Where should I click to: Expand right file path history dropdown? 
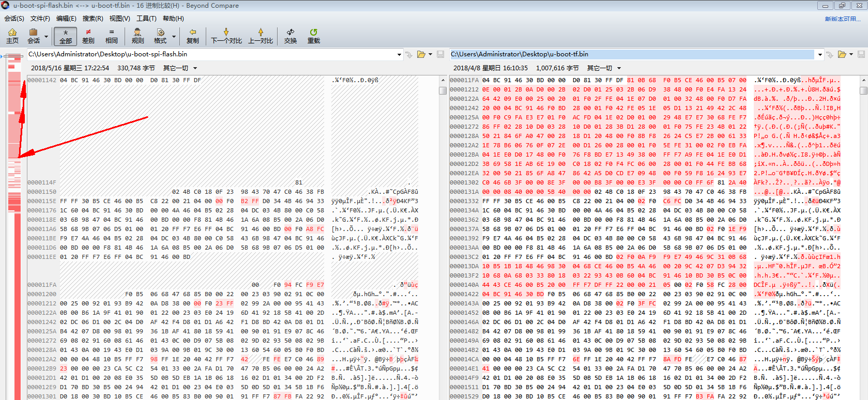pos(820,54)
